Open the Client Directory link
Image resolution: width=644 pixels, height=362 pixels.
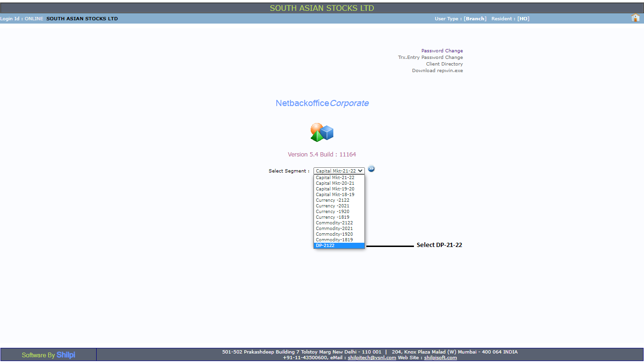pos(444,64)
